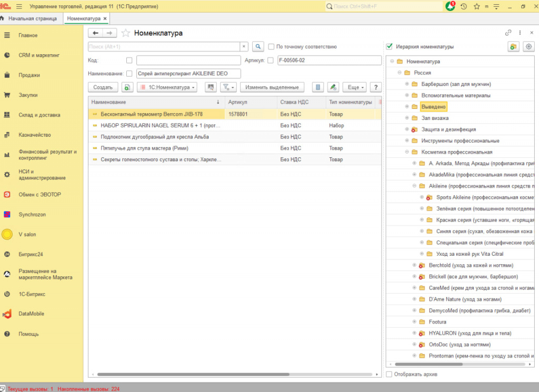Expand the Выведено folder node

pos(407,107)
